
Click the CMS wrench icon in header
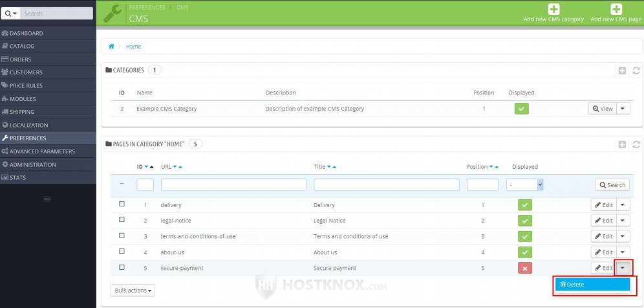(112, 13)
